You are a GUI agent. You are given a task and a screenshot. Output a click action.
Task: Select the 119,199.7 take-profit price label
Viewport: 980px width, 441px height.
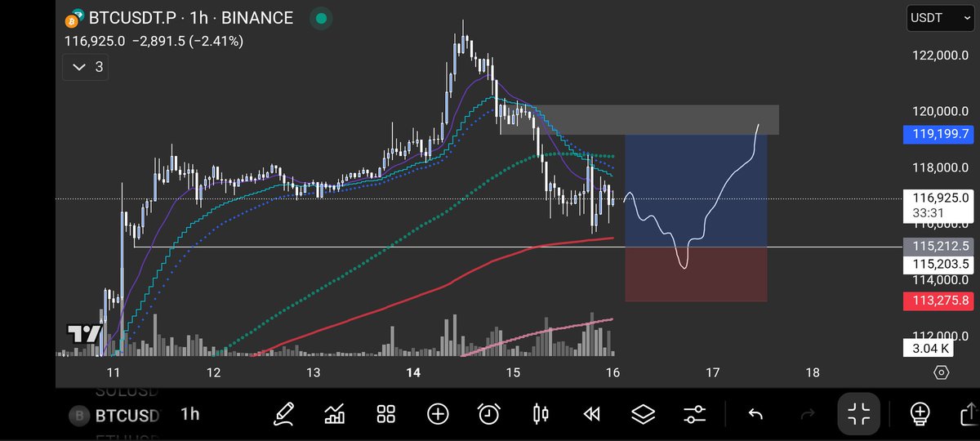pos(937,136)
